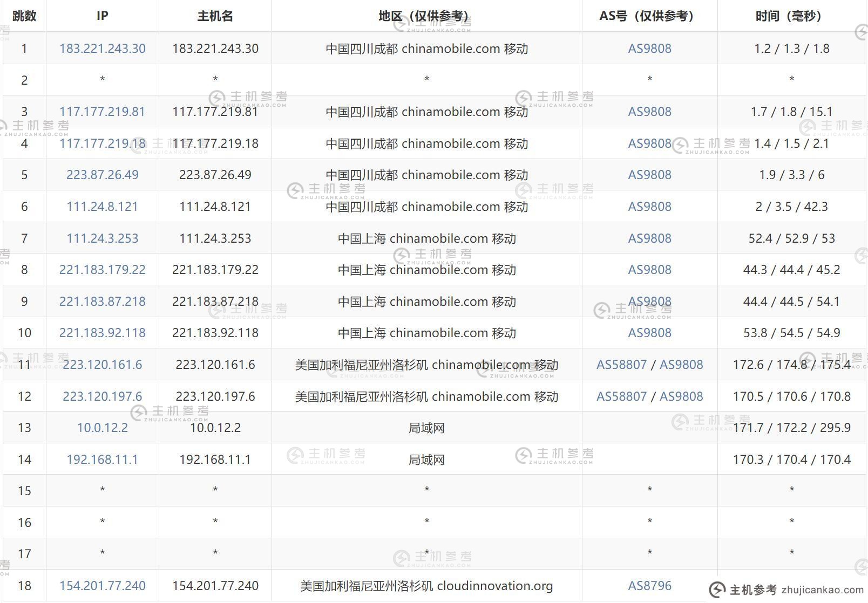Click AS58807 link in hop 12 row
Image resolution: width=868 pixels, height=603 pixels.
(621, 396)
